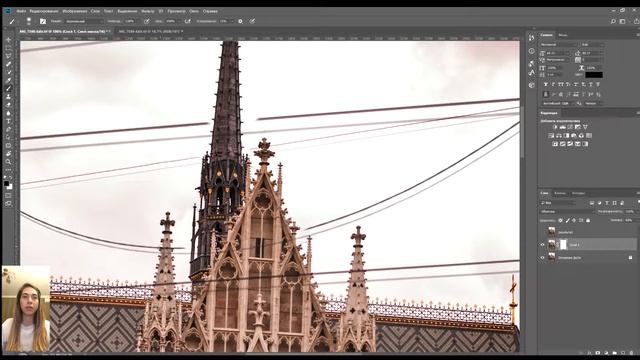
Task: Add a Levels adjustment icon
Action: (562, 127)
